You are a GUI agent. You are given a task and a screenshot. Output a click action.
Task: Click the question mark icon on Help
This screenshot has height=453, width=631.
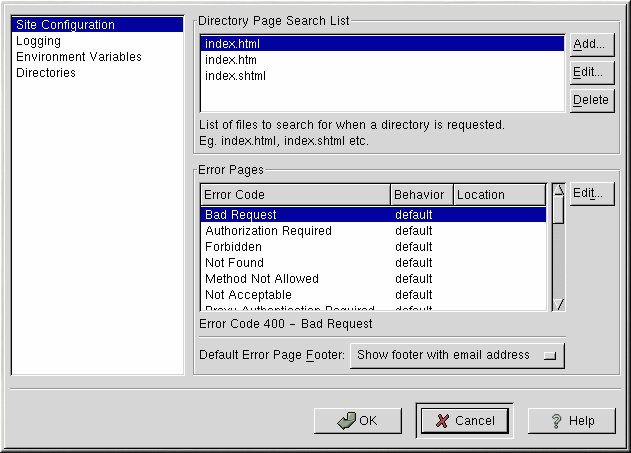tap(558, 421)
